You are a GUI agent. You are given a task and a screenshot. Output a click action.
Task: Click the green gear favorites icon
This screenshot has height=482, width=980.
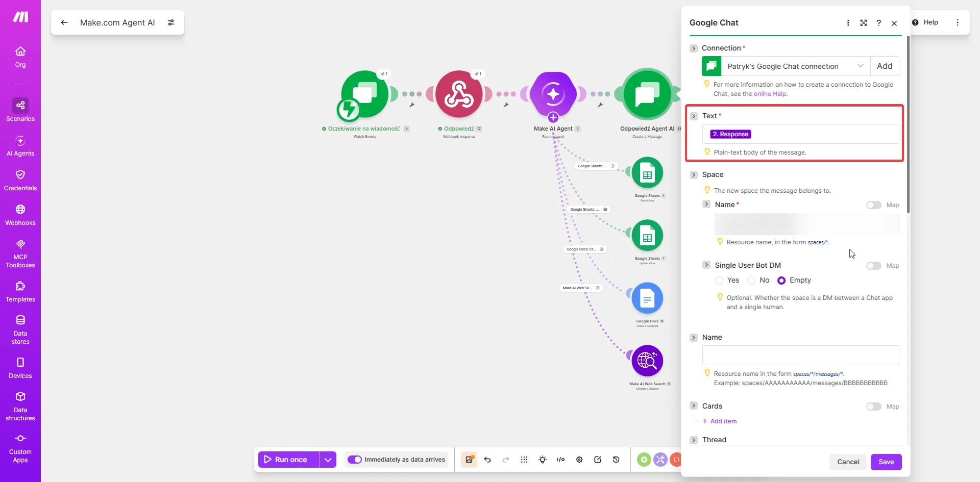[x=644, y=460]
